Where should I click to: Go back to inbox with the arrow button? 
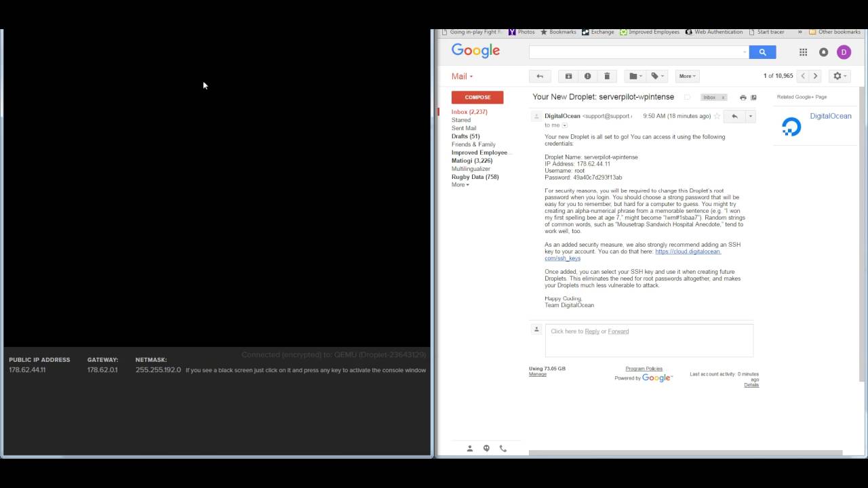[540, 76]
